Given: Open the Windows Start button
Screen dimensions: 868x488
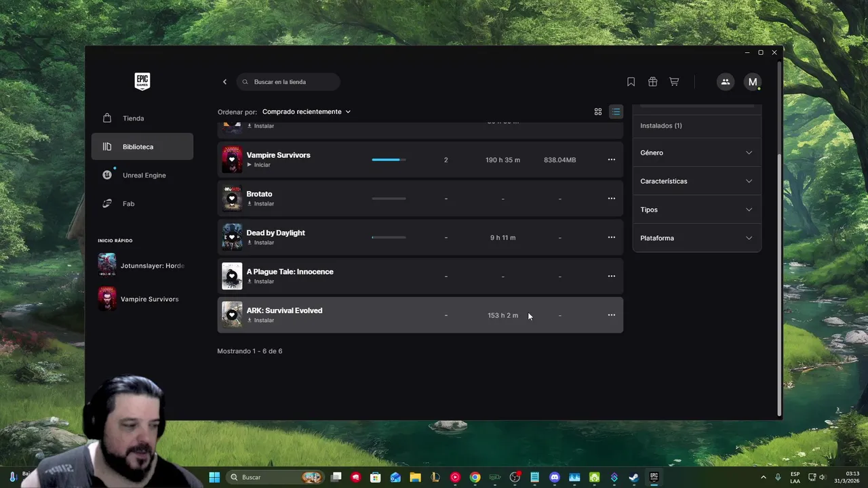Looking at the screenshot, I should pyautogui.click(x=214, y=477).
